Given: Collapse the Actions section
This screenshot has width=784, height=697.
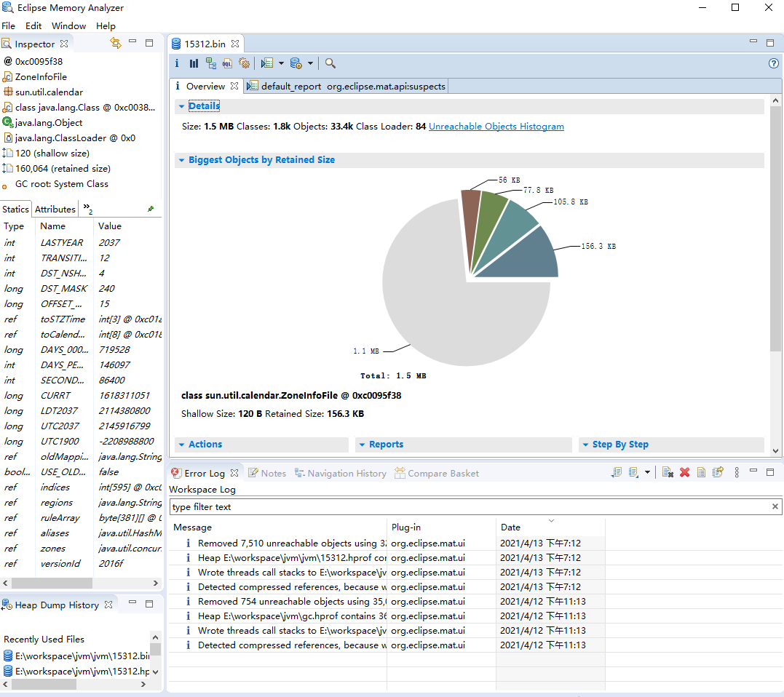Looking at the screenshot, I should (181, 445).
